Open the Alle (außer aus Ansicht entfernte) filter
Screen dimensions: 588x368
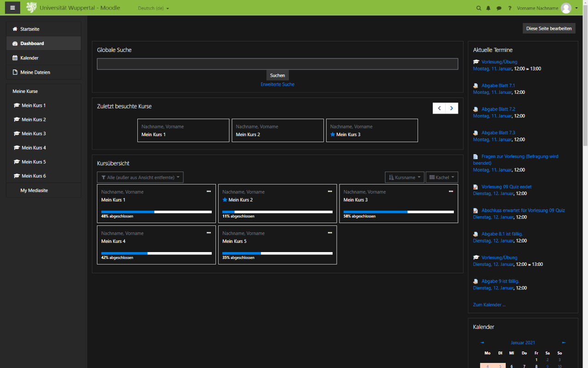(x=140, y=177)
